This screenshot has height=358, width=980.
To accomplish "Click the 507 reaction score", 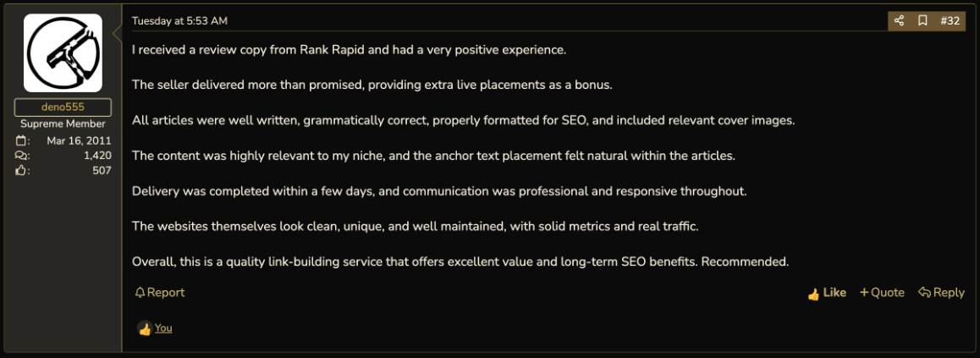I will pos(102,170).
